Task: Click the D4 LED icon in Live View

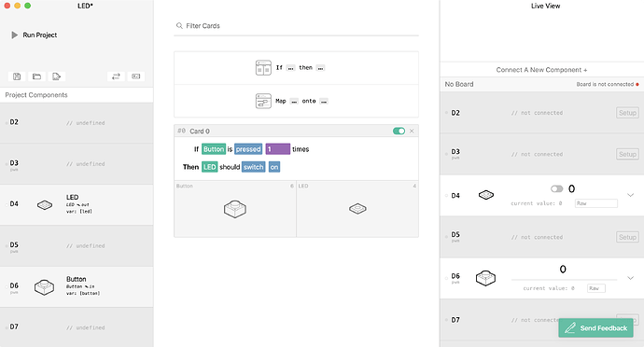Action: [486, 195]
